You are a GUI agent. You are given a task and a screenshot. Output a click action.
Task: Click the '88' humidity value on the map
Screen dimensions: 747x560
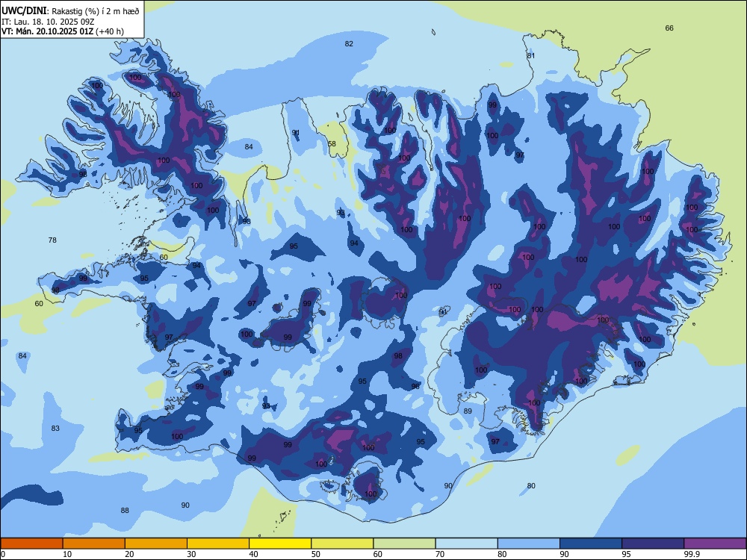point(125,511)
